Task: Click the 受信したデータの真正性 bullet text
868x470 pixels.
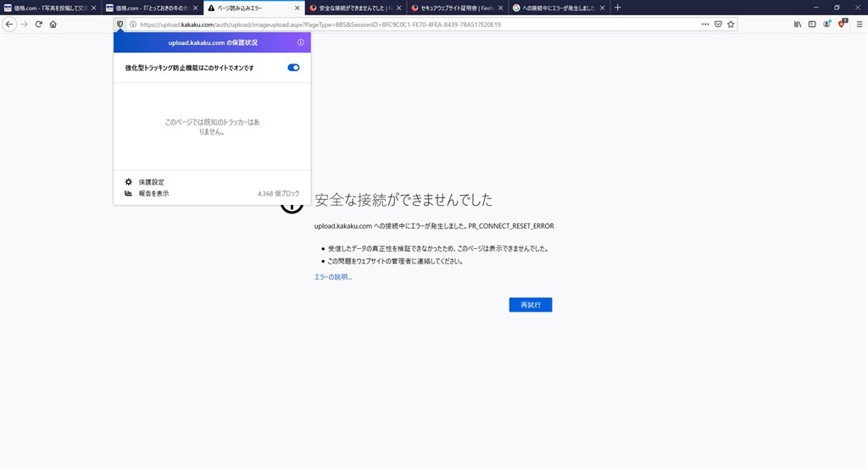Action: tap(438, 249)
